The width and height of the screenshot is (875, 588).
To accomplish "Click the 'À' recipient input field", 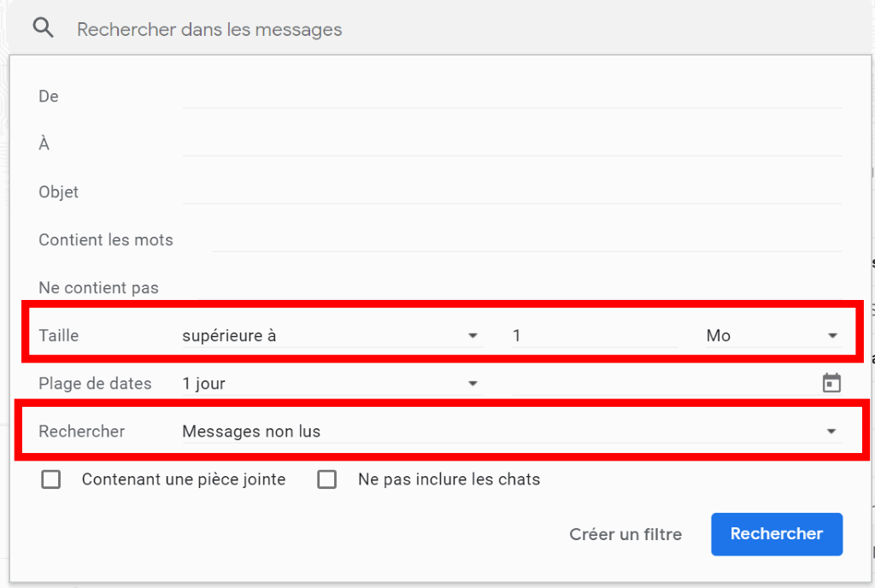I will (x=513, y=144).
